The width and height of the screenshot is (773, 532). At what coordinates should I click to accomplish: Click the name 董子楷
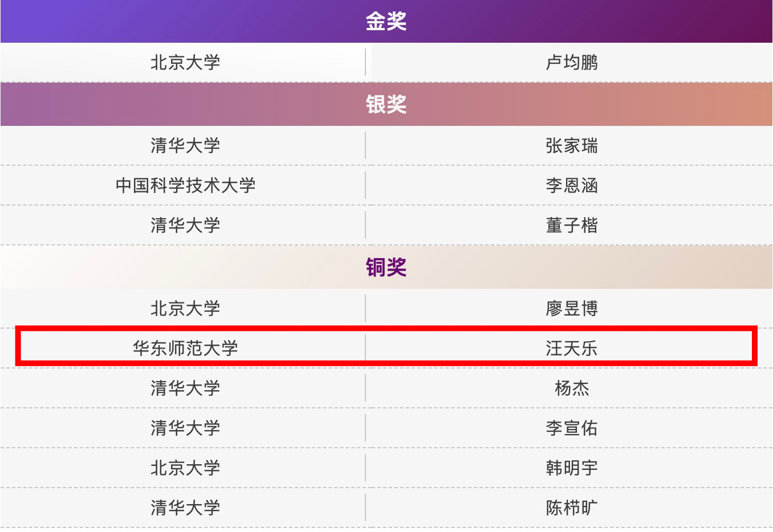point(571,226)
